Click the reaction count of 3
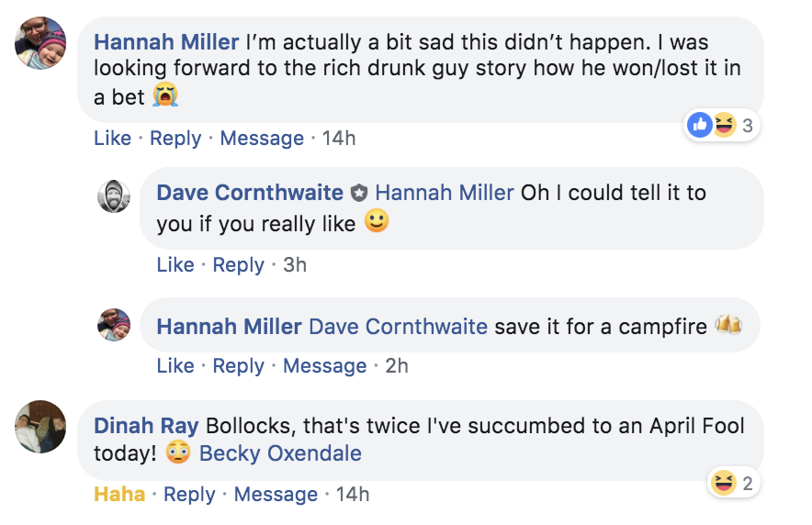This screenshot has width=812, height=525. coord(747,127)
